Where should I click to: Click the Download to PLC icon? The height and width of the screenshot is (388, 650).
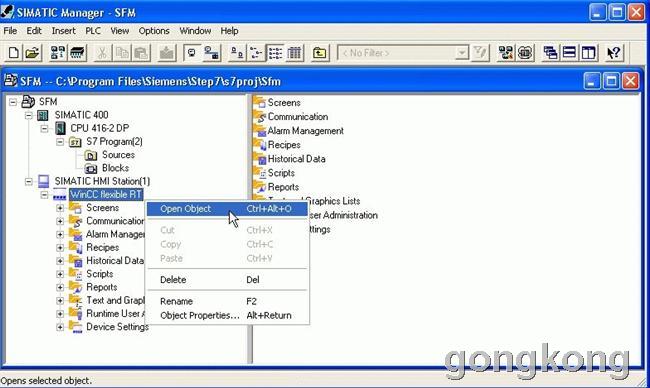pos(167,53)
